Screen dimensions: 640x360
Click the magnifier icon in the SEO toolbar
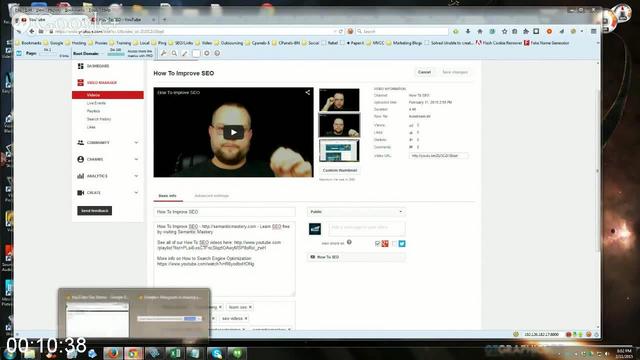[x=174, y=53]
